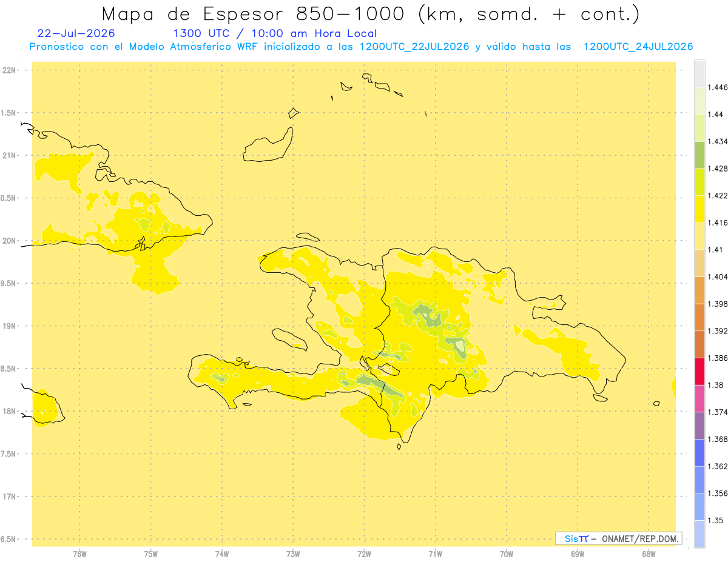Click the "1200UTC_24JUL2026" valid-until timestamp
728x562 pixels.
tap(638, 47)
